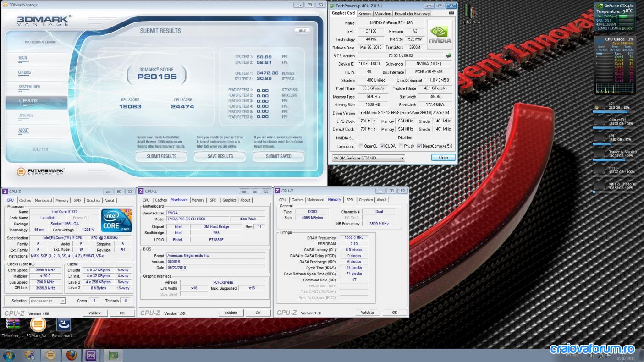Click the SAVE RESULTS button
Viewport: 644px width, 362px height.
(220, 156)
